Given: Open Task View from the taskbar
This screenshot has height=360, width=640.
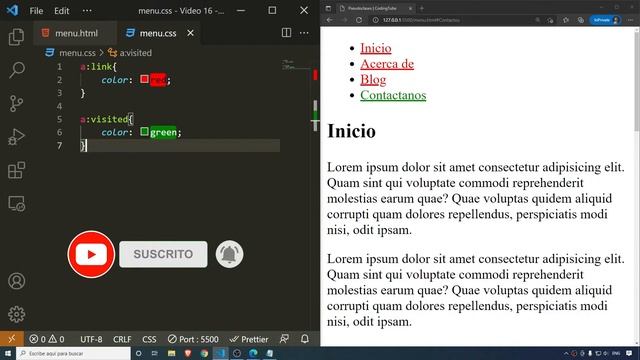Looking at the screenshot, I should (155, 353).
